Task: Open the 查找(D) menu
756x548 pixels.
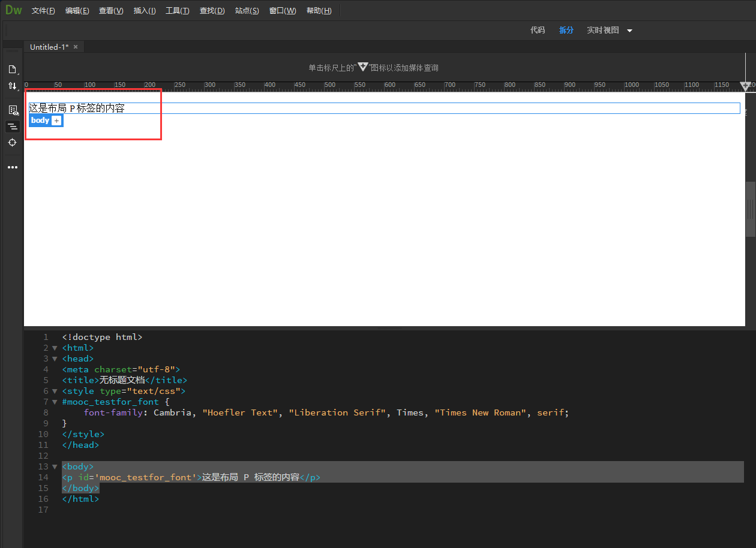Action: [212, 11]
